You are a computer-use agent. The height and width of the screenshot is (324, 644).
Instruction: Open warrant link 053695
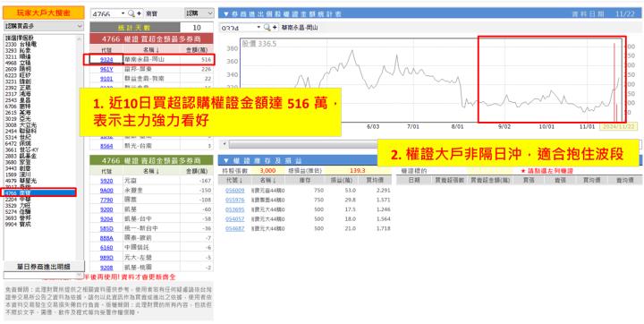coord(235,209)
